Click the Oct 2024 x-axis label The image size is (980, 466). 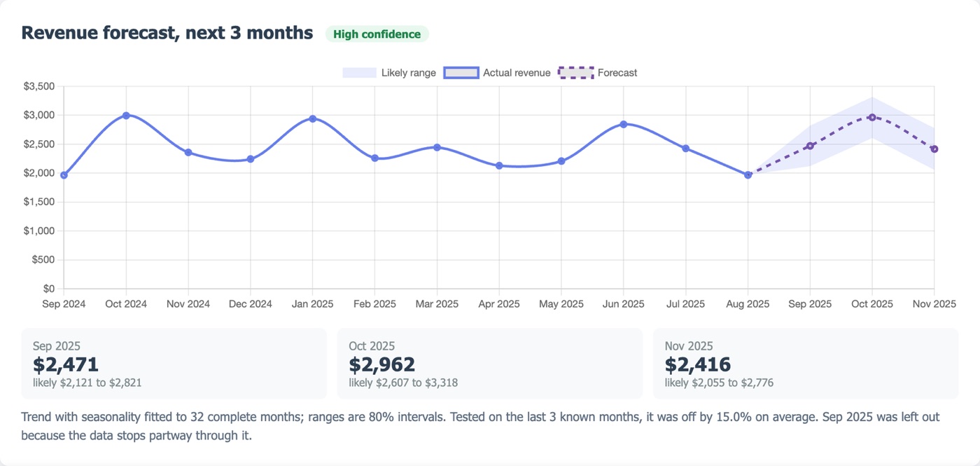(126, 304)
